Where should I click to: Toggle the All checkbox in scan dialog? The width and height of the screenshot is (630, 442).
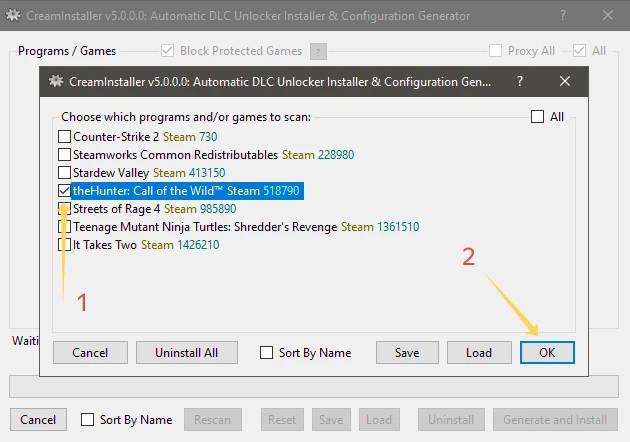[537, 117]
